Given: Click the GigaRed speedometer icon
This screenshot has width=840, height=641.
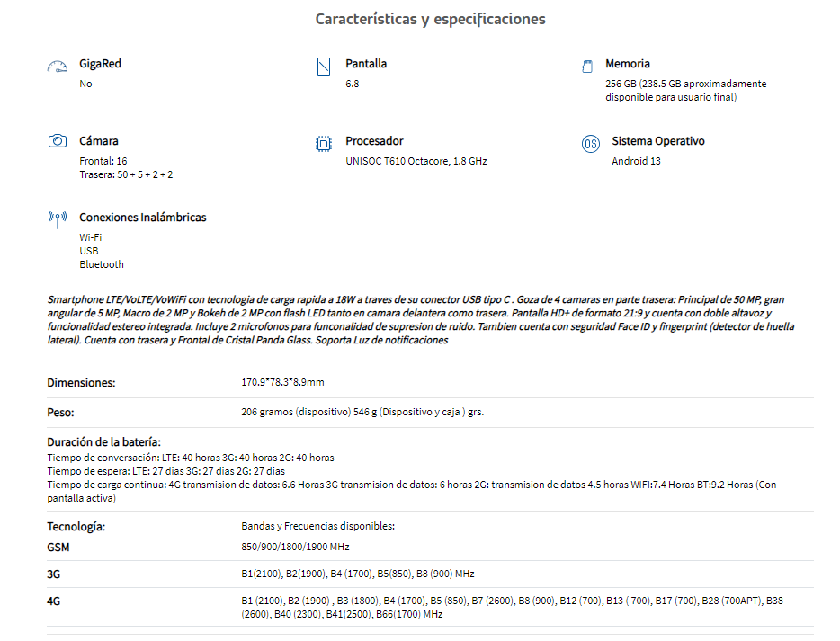Looking at the screenshot, I should (x=58, y=67).
